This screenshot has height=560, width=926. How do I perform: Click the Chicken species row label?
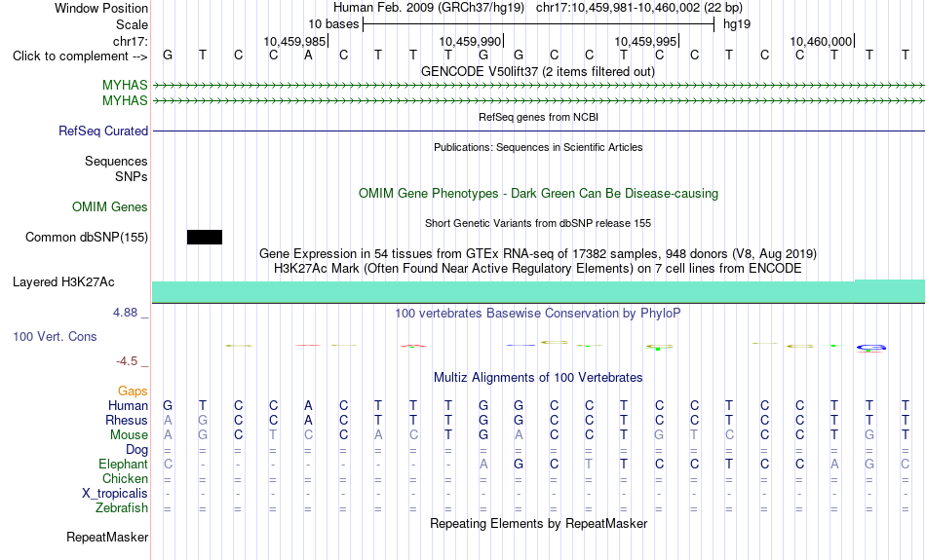pos(125,478)
